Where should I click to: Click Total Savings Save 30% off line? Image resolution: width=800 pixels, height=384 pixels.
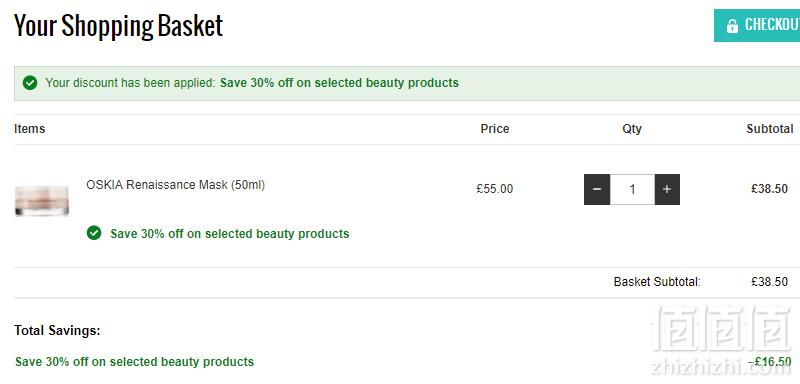[x=134, y=362]
